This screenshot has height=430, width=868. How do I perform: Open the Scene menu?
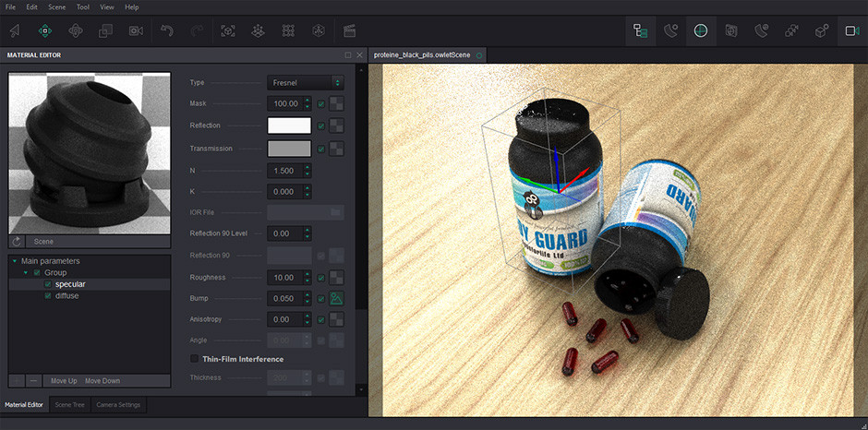coord(56,7)
